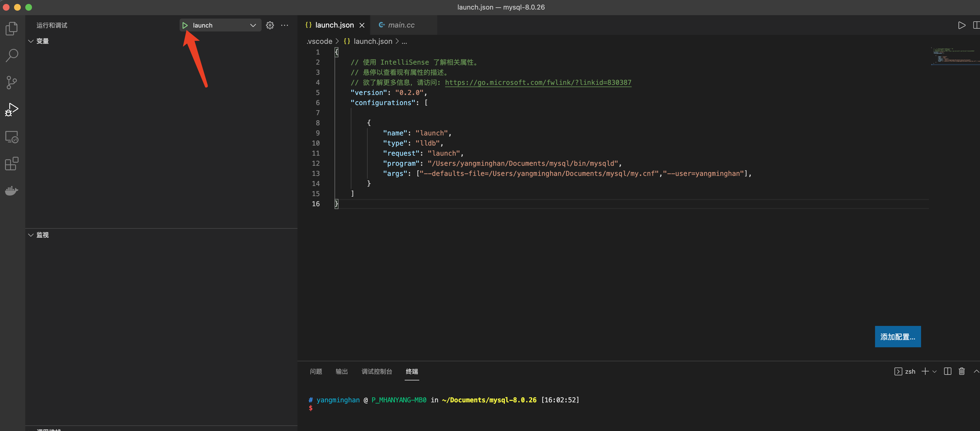Switch to the 调试控制台 panel tab
Image resolution: width=980 pixels, height=431 pixels.
coord(377,371)
